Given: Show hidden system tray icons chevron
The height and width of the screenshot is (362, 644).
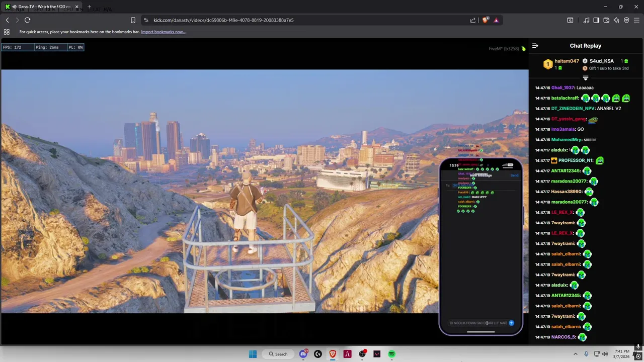Looking at the screenshot, I should pos(576,354).
